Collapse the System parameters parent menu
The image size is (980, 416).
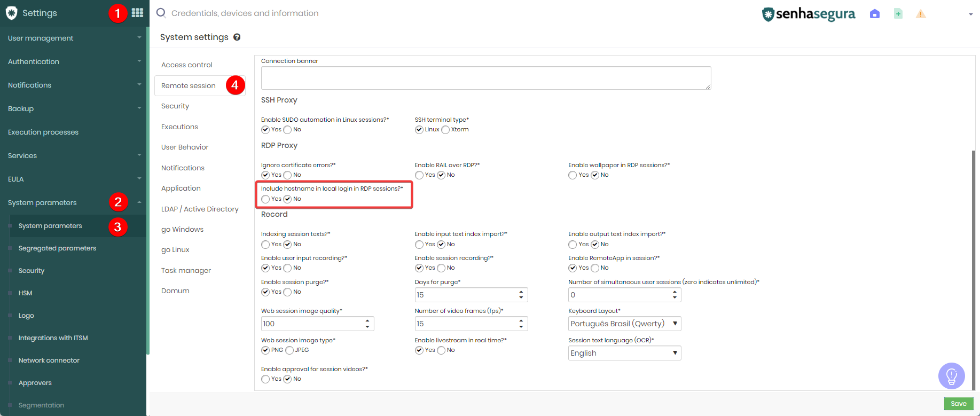(73, 202)
